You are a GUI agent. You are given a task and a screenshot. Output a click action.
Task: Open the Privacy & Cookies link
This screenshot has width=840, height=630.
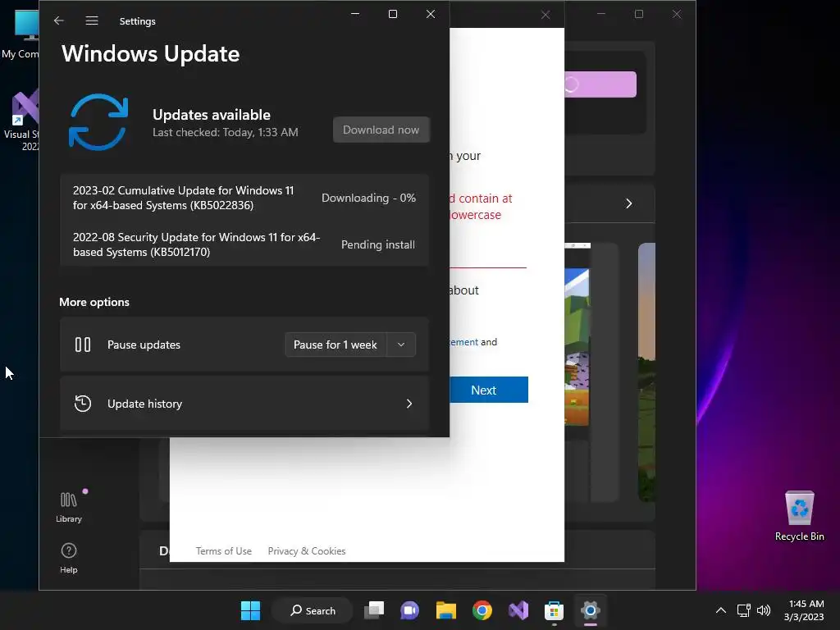(x=307, y=550)
